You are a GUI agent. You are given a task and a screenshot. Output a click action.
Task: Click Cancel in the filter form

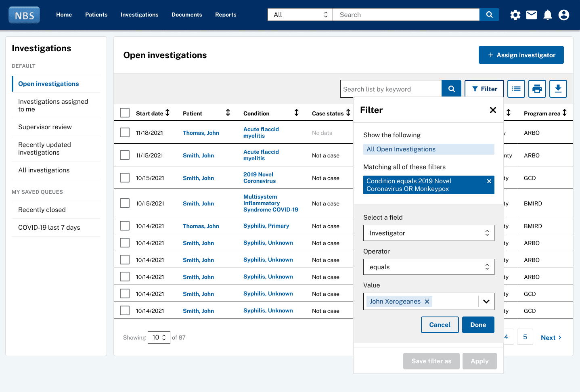440,325
